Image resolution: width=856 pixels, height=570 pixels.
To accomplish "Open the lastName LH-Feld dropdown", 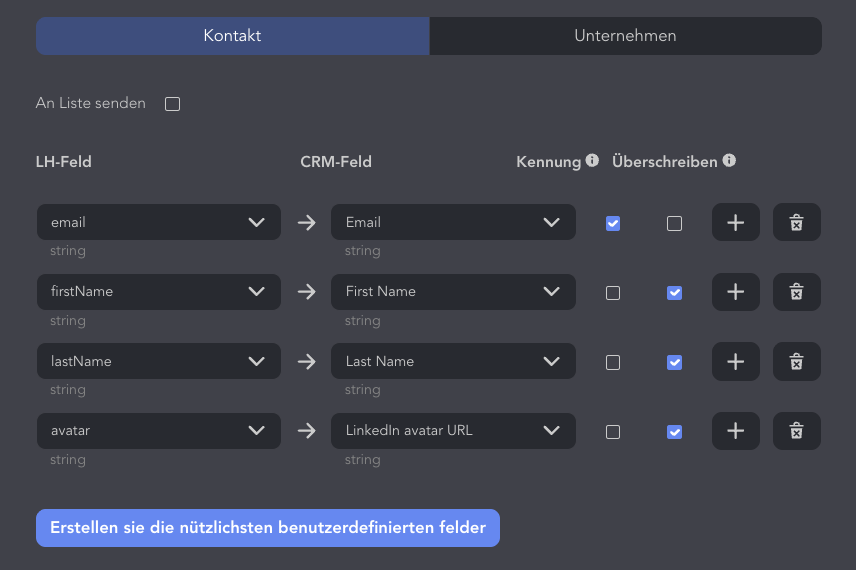I will coord(159,361).
